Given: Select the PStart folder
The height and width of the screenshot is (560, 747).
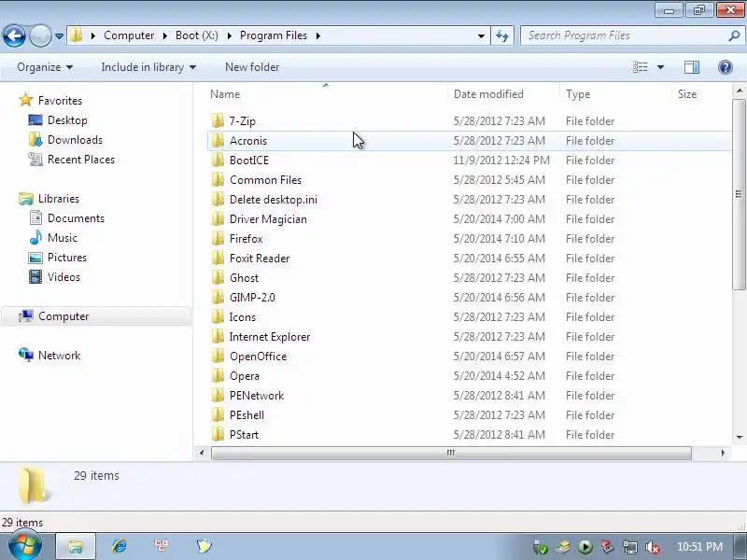Looking at the screenshot, I should click(x=244, y=435).
